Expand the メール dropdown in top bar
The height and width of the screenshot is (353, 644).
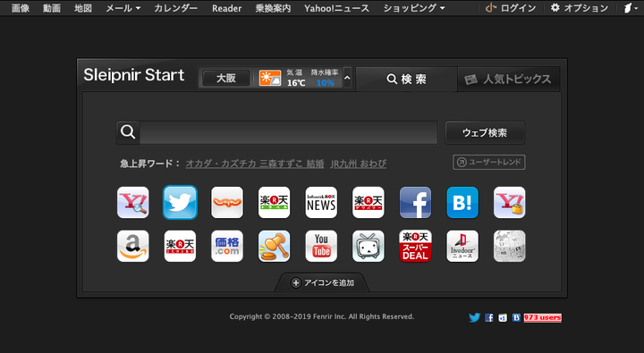click(123, 8)
